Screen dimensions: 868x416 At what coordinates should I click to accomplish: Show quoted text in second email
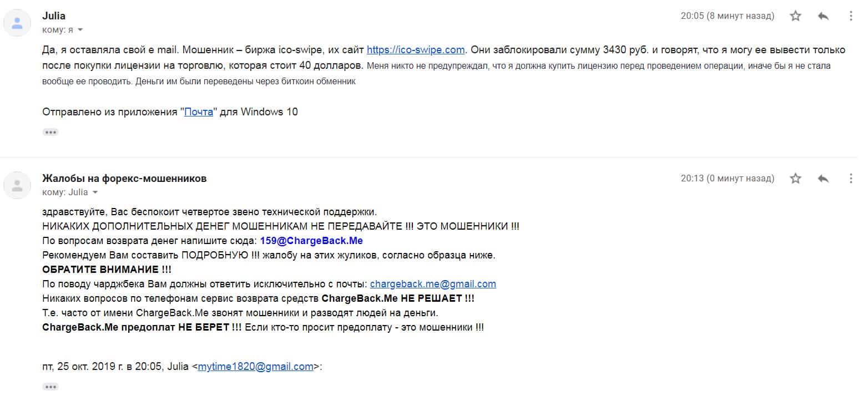coord(51,387)
